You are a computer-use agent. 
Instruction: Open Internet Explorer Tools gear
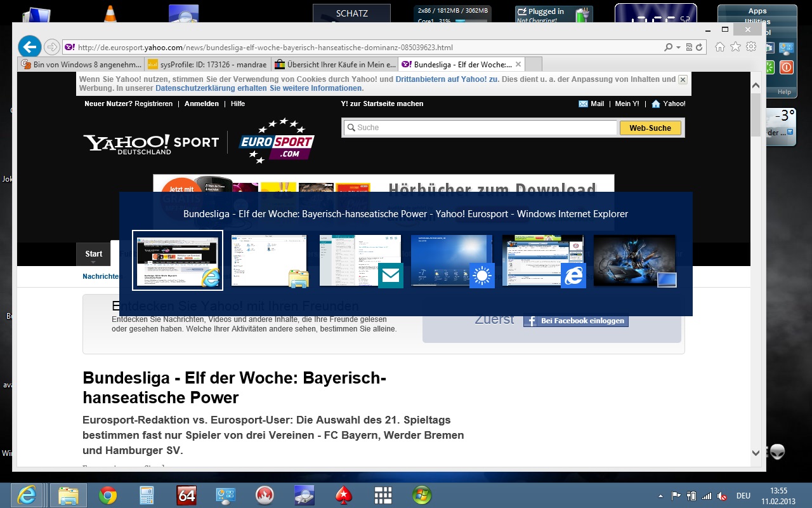tap(751, 47)
